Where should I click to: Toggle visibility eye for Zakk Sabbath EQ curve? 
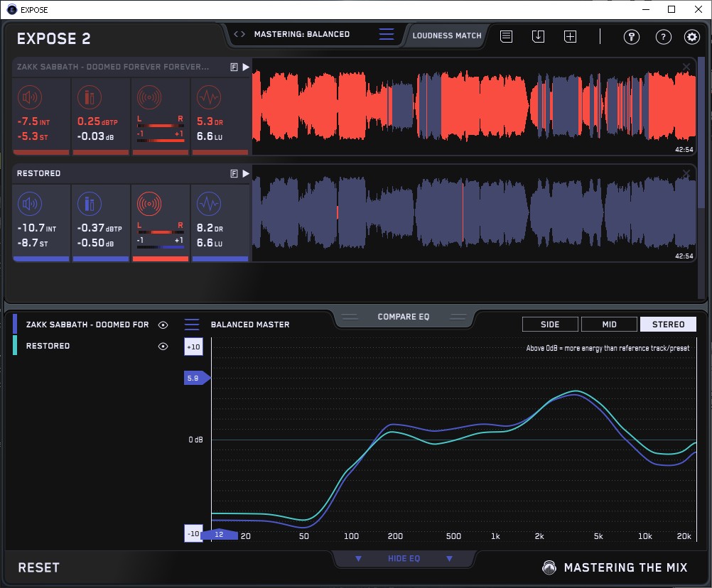coord(163,325)
